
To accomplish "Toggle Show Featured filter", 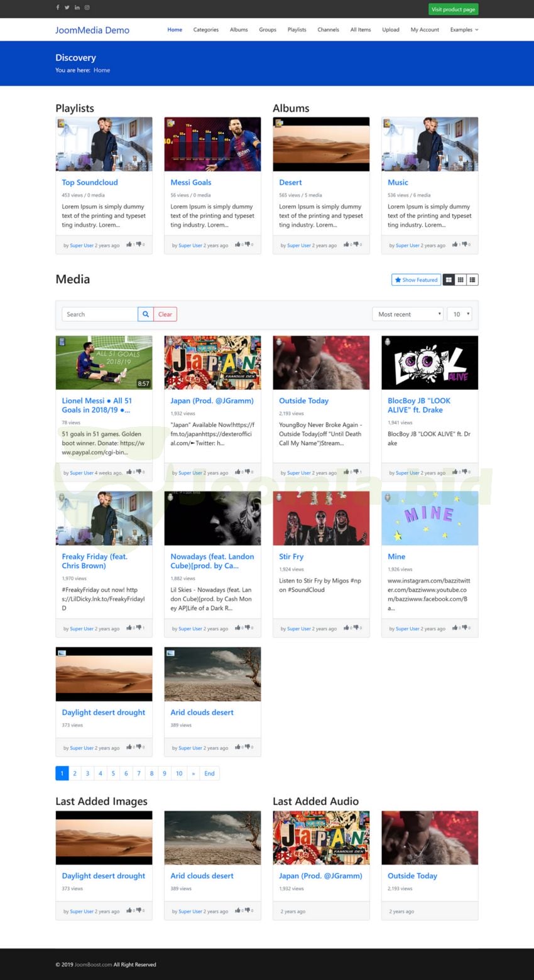I will pos(416,280).
